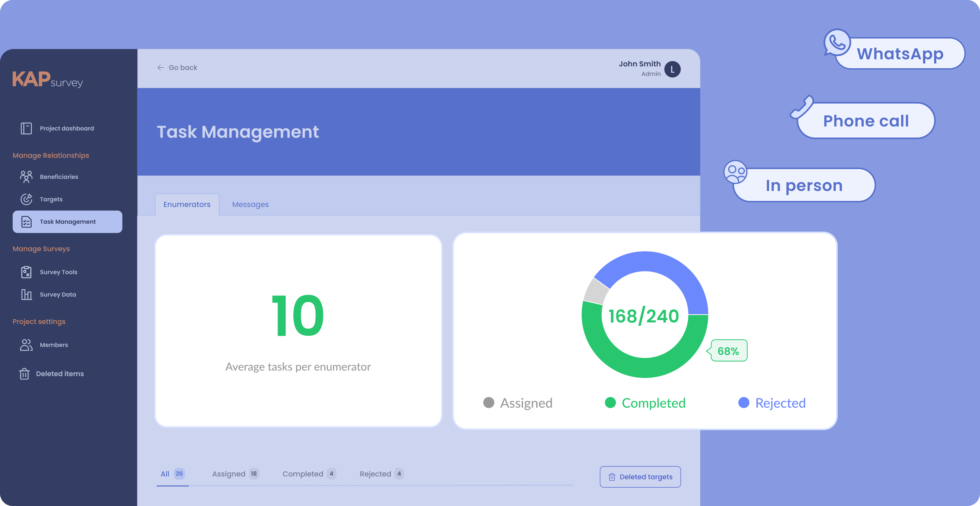Click the Completed legend label
980x506 pixels.
click(x=654, y=403)
